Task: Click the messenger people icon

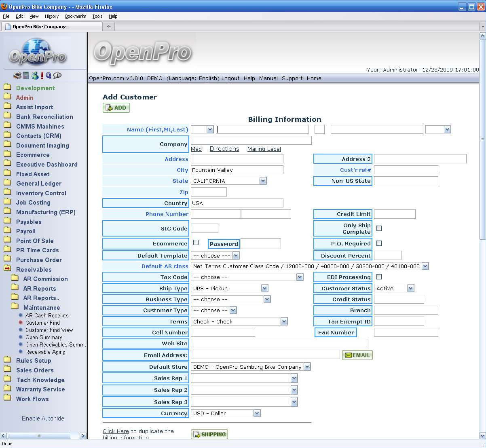Action: click(x=35, y=76)
